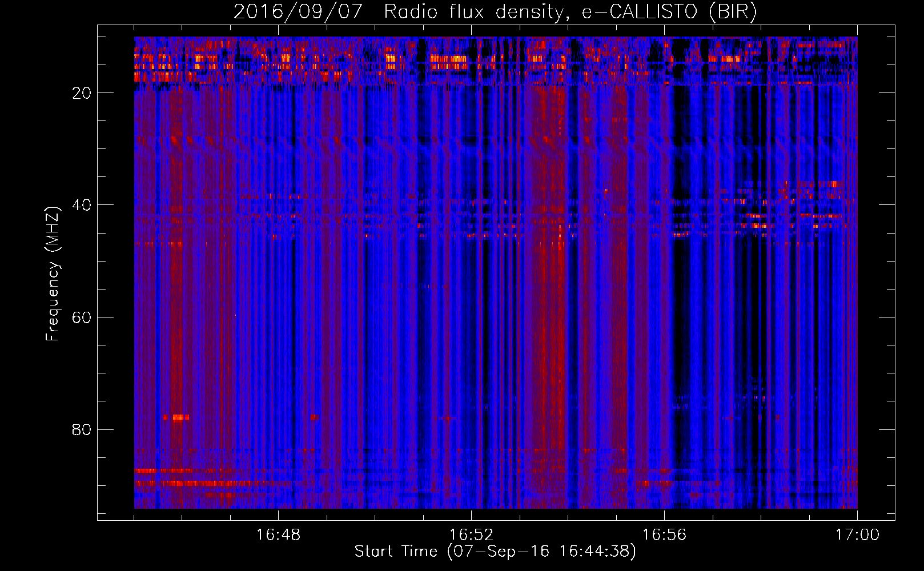The width and height of the screenshot is (924, 571).
Task: Click the 16:48 time tick label
Action: click(278, 535)
